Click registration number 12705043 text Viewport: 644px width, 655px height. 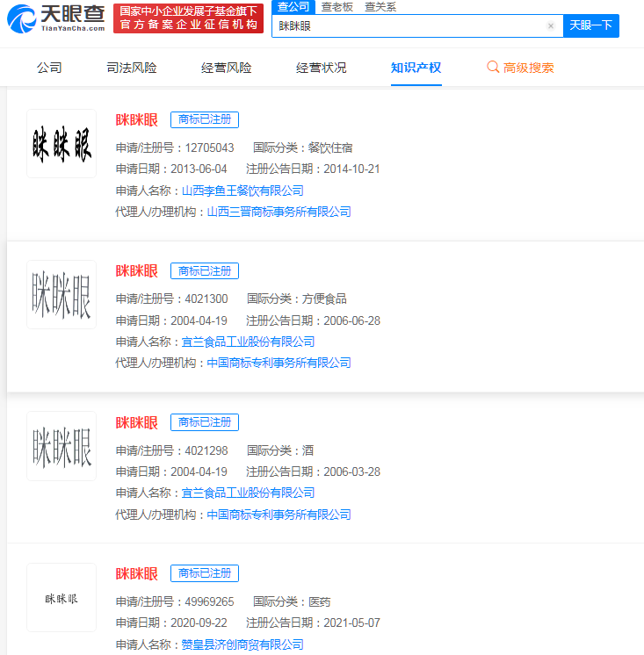point(209,148)
